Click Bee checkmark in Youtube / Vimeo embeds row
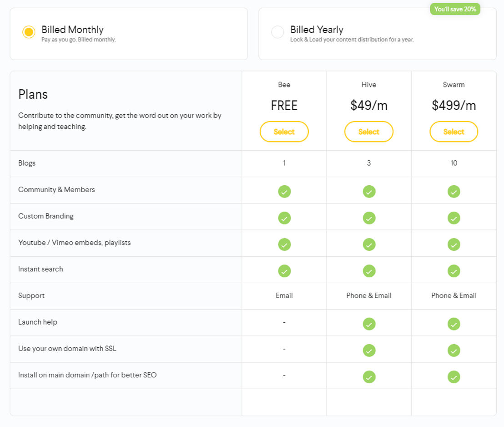 click(284, 244)
